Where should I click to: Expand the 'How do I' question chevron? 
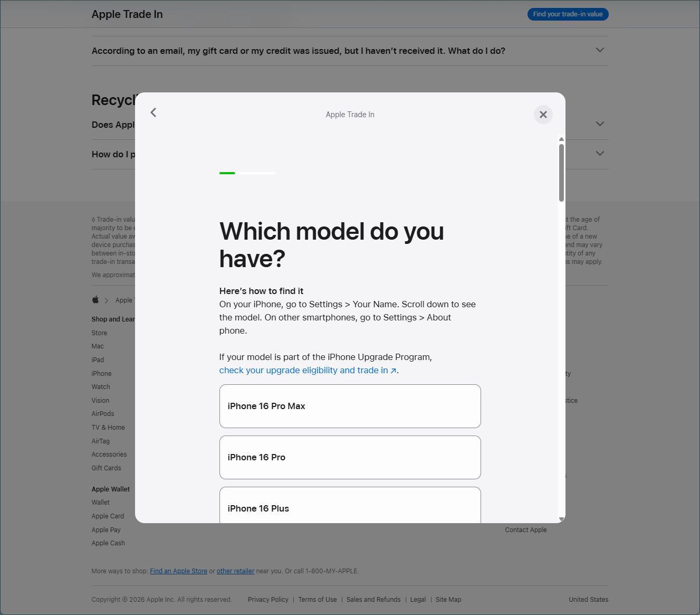(x=599, y=154)
